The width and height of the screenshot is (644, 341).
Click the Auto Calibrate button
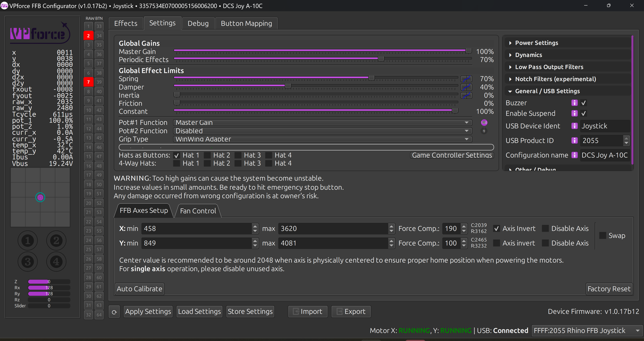(x=140, y=289)
